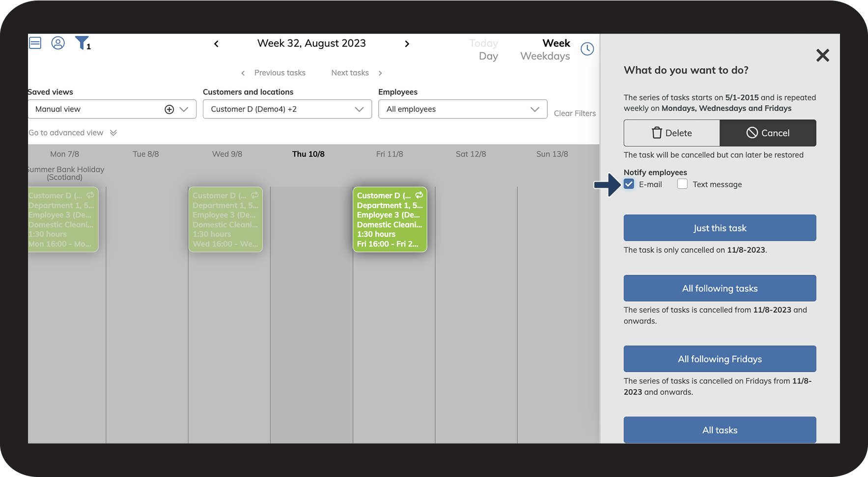This screenshot has height=477, width=868.
Task: Click All following tasks button
Action: (720, 288)
